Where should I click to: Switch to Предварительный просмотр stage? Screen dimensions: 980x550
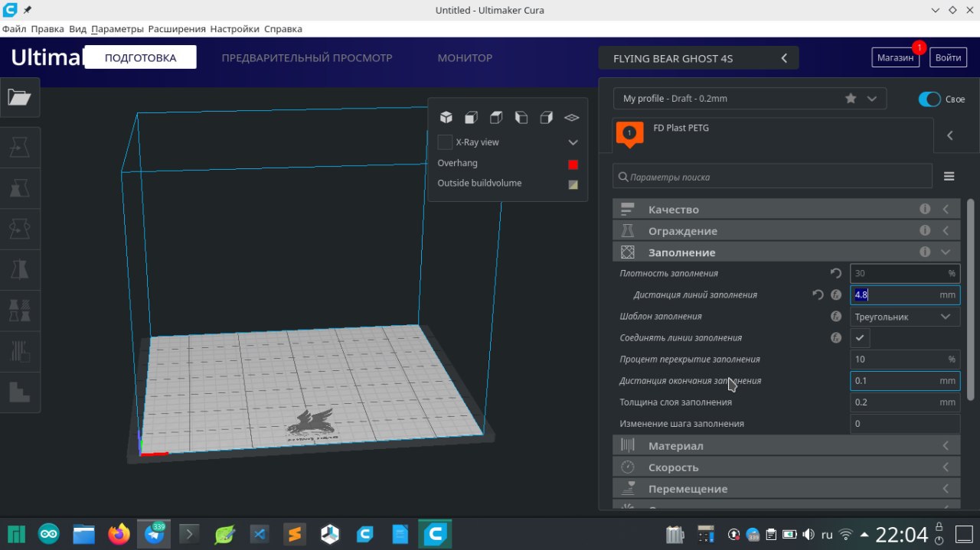(x=307, y=58)
